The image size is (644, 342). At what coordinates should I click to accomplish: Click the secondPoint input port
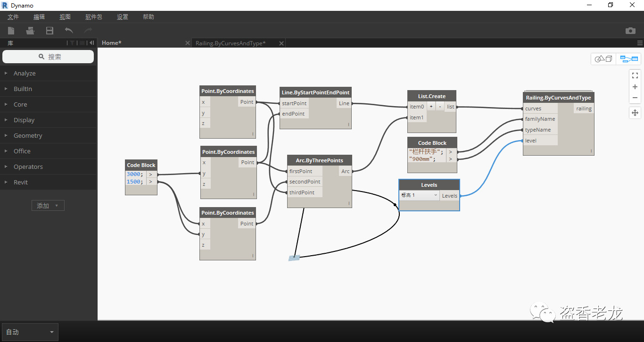[305, 182]
